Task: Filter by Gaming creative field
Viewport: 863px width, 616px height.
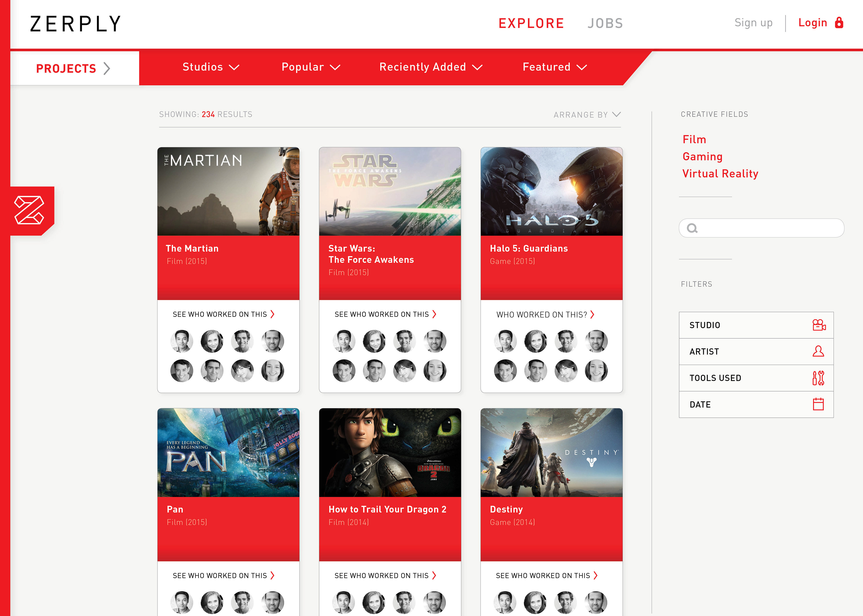Action: [703, 157]
